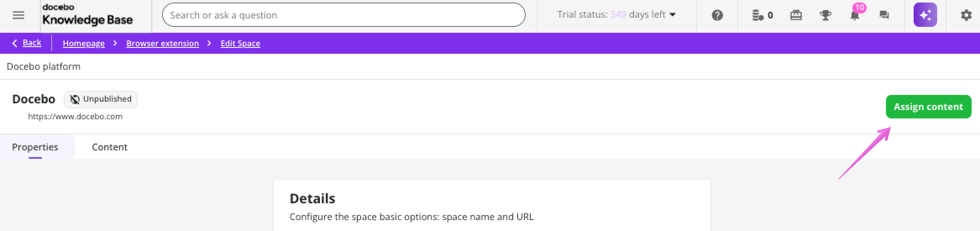Screen dimensions: 980x231
Task: Go back using the Back link
Action: click(x=31, y=43)
